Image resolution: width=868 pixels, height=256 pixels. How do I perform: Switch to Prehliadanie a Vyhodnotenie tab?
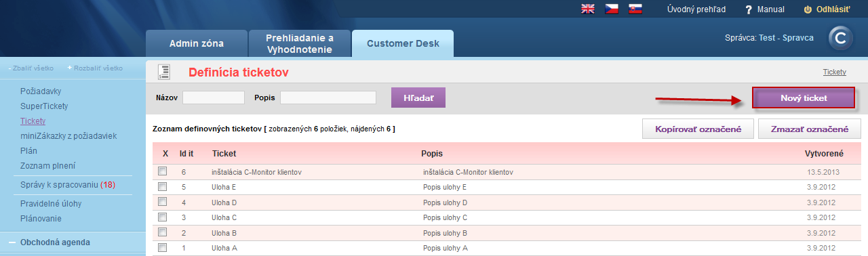pyautogui.click(x=299, y=43)
